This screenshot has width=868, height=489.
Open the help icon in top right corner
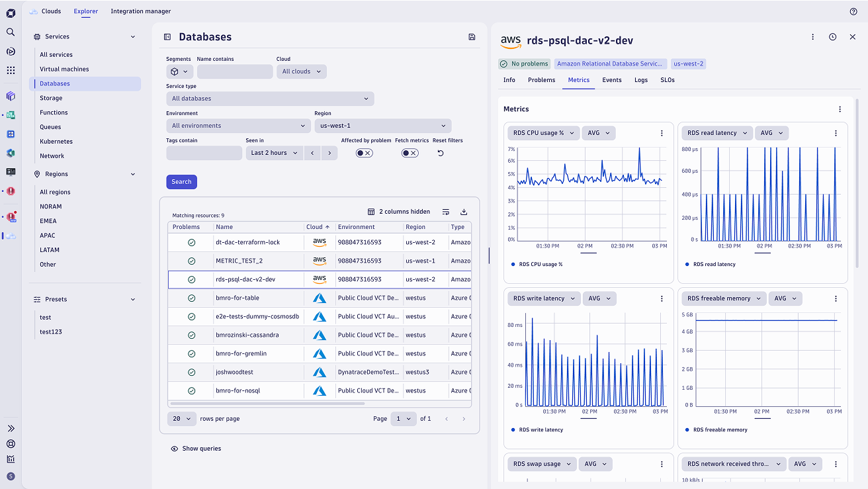point(853,11)
